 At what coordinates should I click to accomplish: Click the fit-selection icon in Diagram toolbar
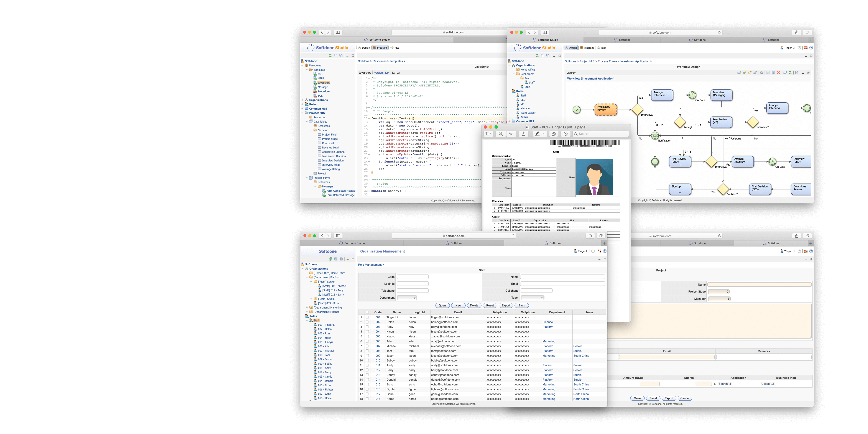click(x=762, y=73)
